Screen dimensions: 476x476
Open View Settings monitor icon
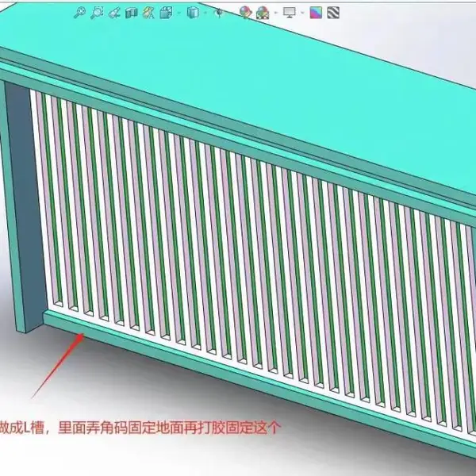[289, 13]
